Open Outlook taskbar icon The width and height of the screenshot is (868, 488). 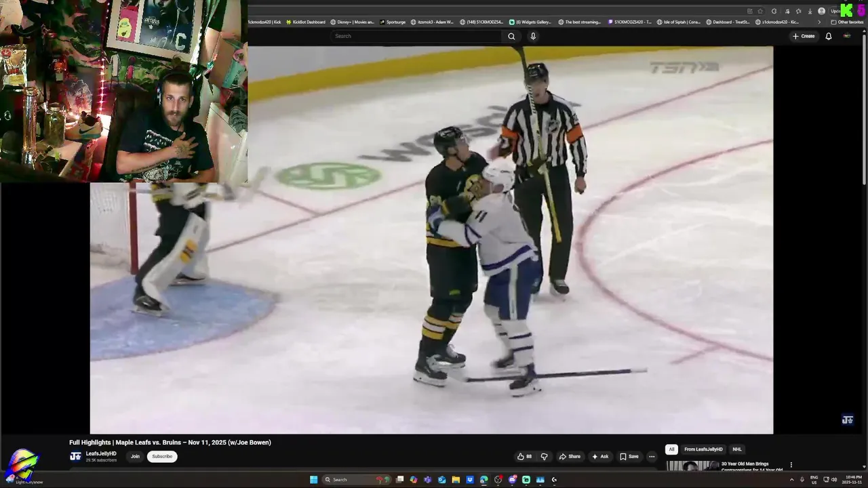[441, 480]
